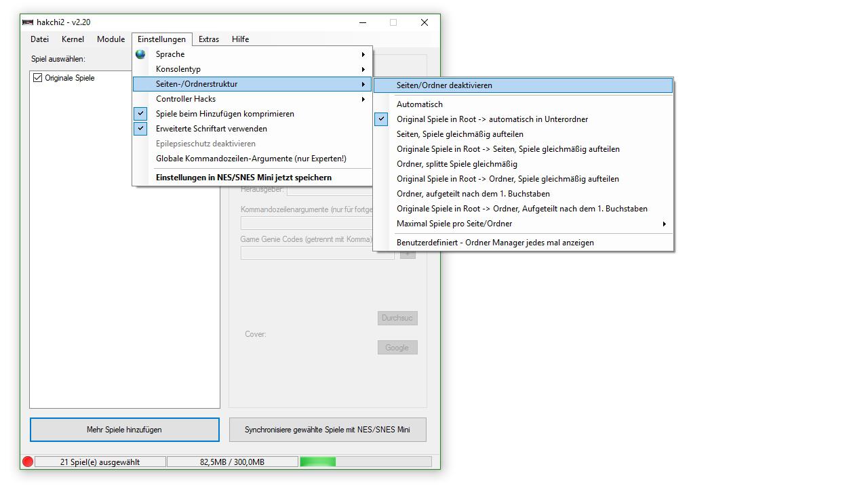Click the 21 Spiel(e) ausgewählt status text
The image size is (868, 488).
[x=100, y=462]
